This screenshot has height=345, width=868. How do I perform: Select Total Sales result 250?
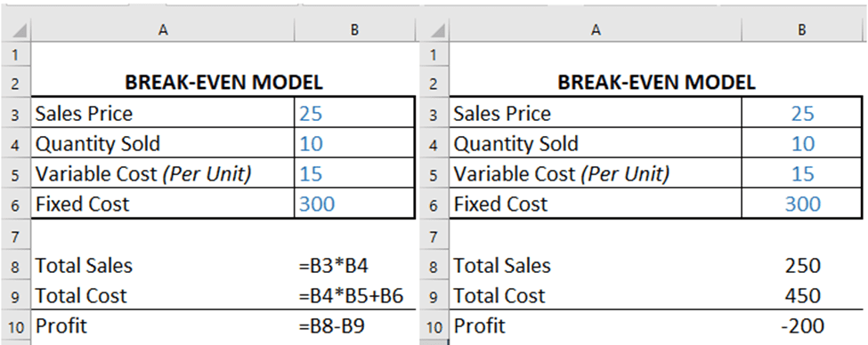[803, 266]
